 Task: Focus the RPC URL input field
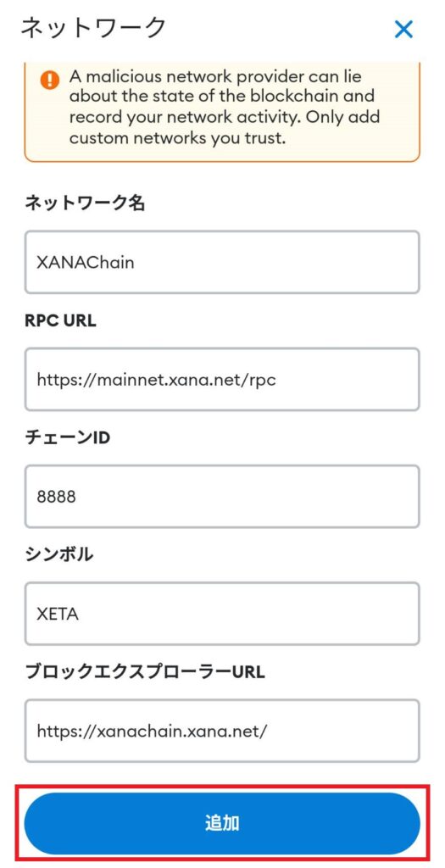coord(222,380)
